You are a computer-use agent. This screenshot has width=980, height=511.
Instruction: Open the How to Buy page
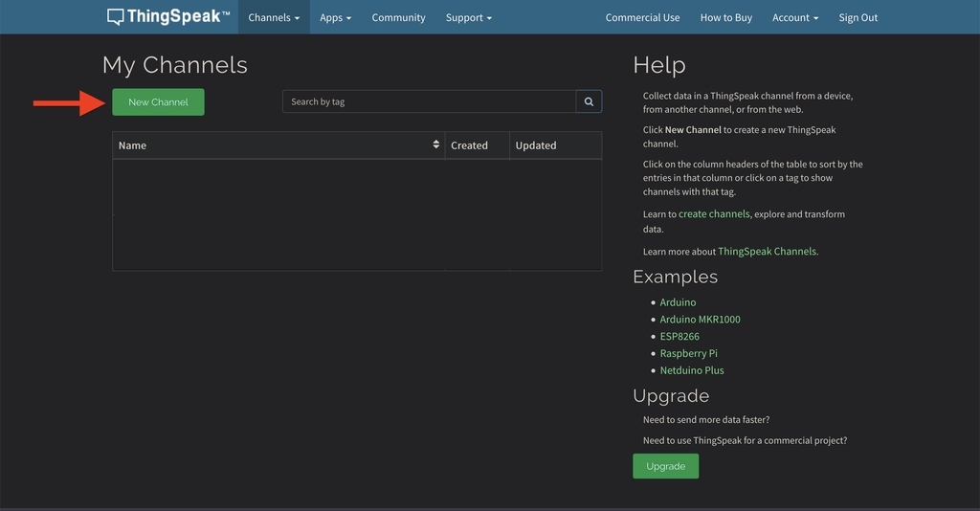pyautogui.click(x=726, y=17)
